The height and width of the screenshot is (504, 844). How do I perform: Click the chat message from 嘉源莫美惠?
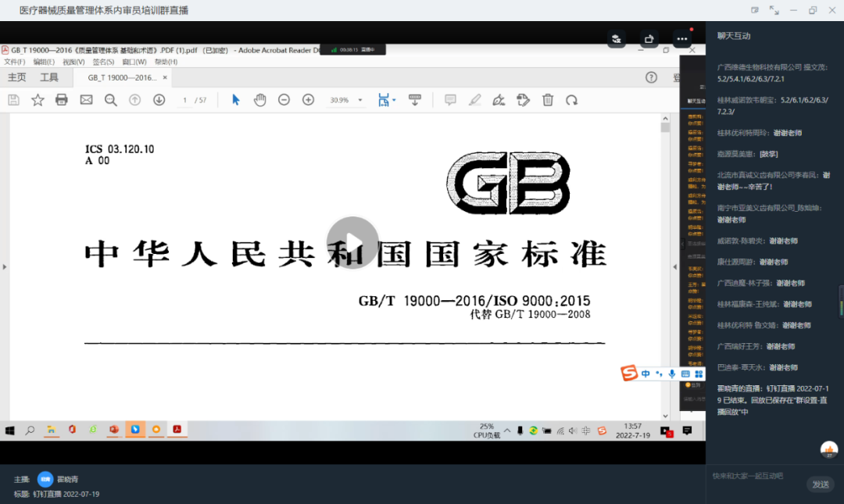(747, 154)
